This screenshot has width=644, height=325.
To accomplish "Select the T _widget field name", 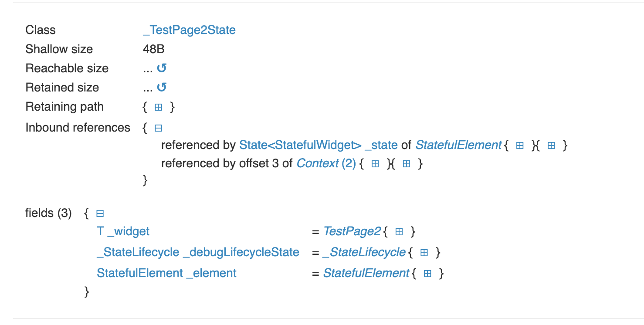I will coord(123,231).
